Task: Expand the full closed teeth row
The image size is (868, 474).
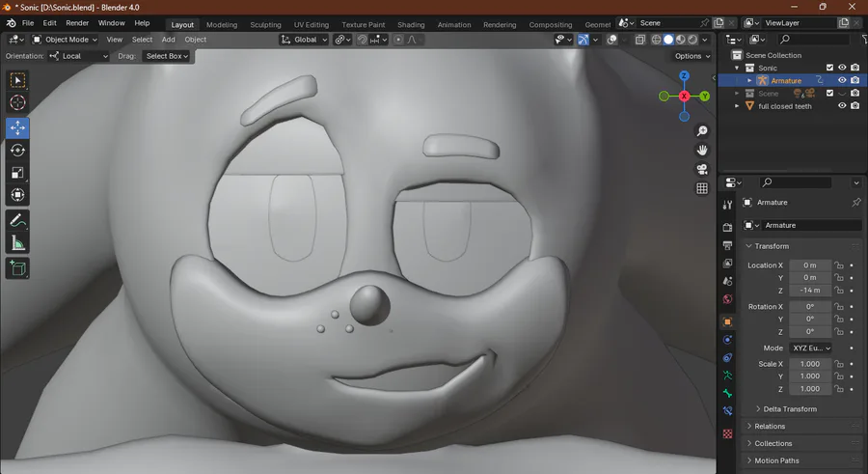Action: click(x=737, y=106)
